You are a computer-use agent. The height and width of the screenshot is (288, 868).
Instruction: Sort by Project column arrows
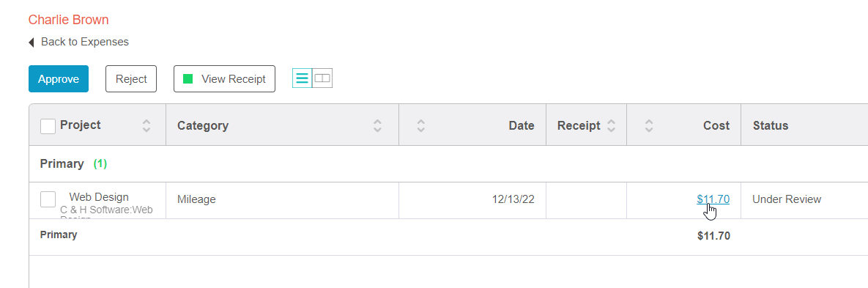coord(146,125)
